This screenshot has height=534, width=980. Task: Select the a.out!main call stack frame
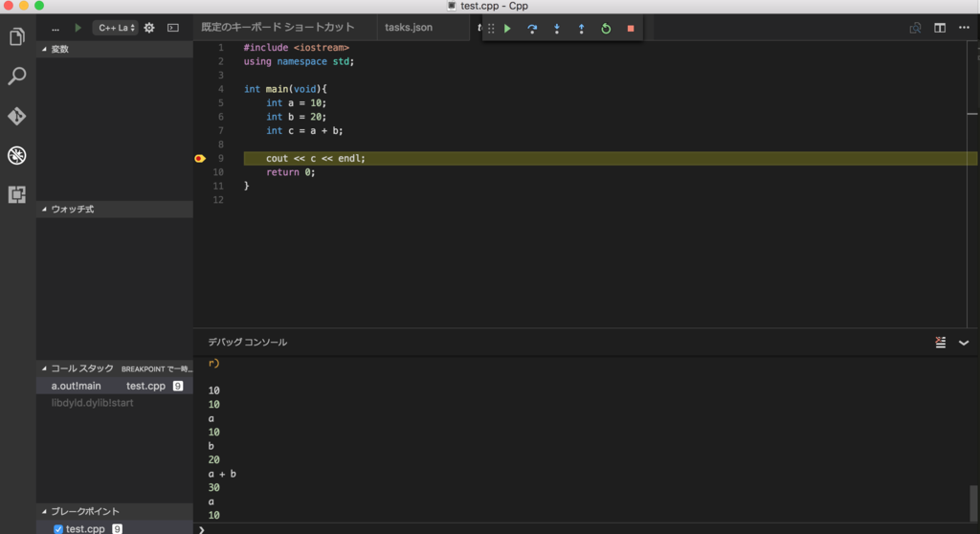click(115, 386)
